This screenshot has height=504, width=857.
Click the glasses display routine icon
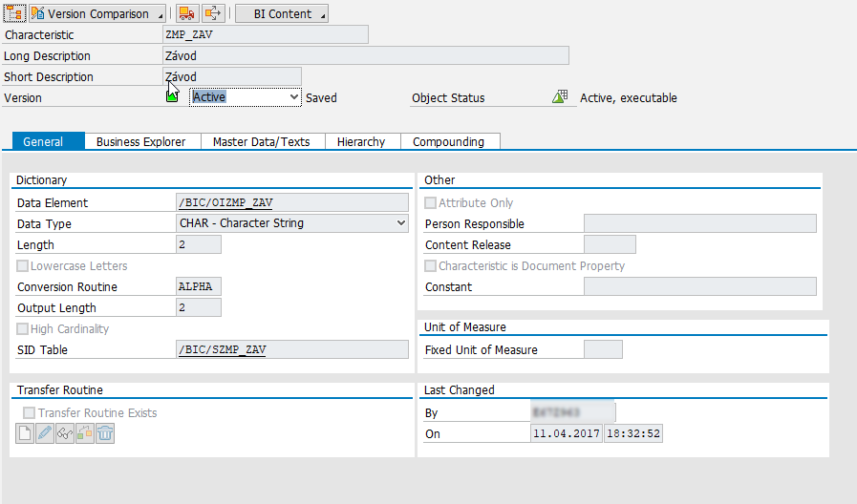point(65,433)
